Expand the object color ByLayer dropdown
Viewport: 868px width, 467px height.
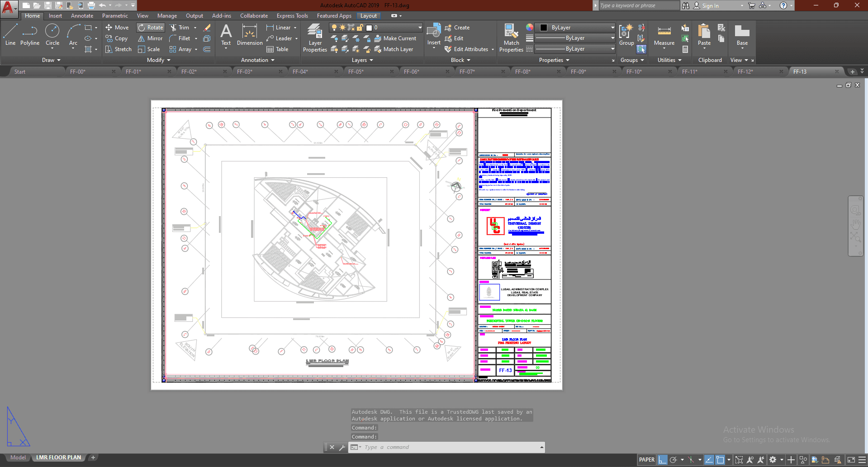pyautogui.click(x=575, y=28)
